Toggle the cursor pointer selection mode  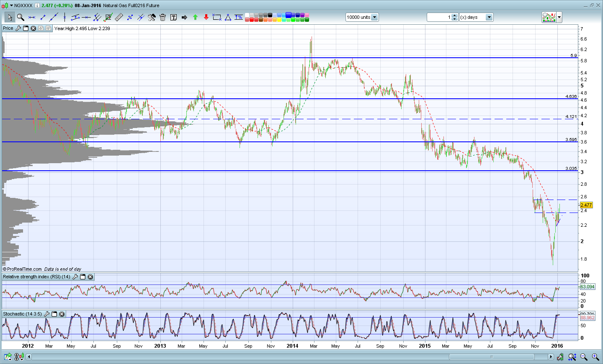point(10,17)
